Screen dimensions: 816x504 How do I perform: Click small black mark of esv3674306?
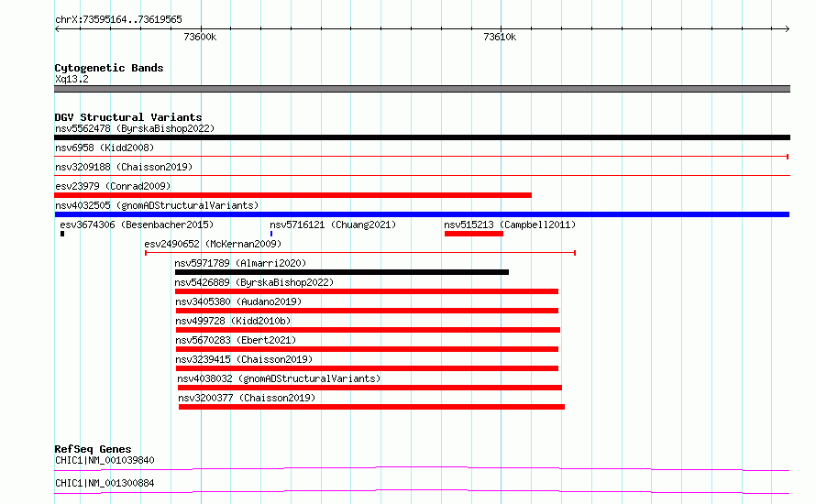(62, 234)
